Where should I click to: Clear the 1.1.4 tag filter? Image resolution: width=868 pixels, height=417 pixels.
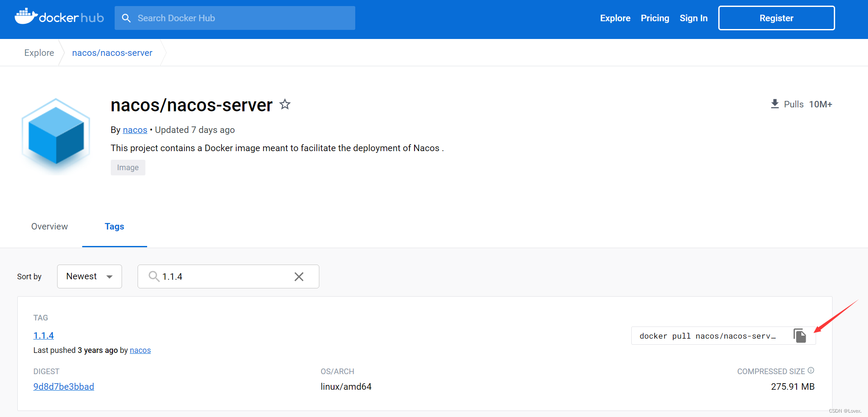(299, 277)
